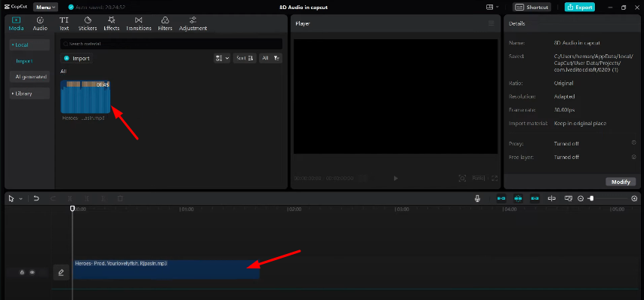The height and width of the screenshot is (300, 644).
Task: Open the Ratio option in Player
Action: [x=478, y=179]
